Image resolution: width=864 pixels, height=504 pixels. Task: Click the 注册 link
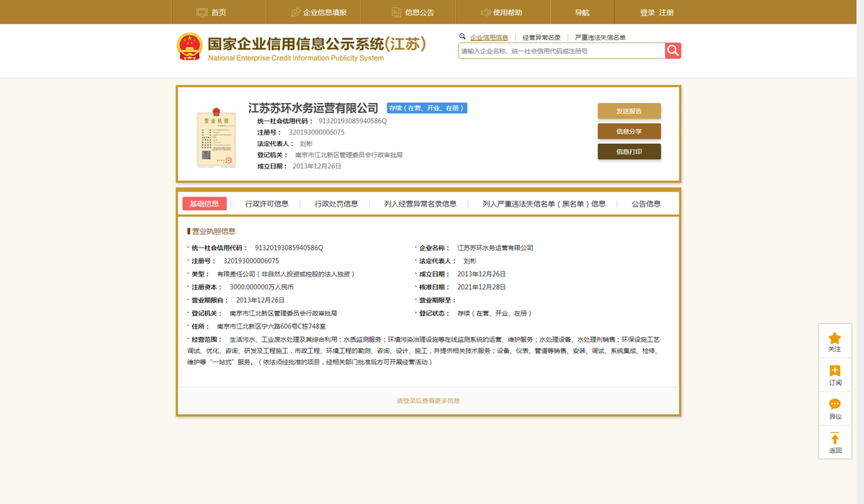point(667,12)
